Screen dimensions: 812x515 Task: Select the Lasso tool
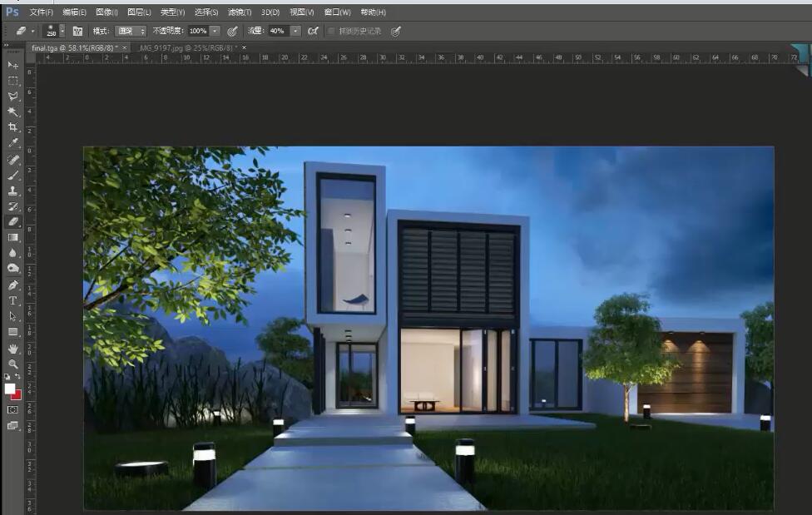coord(13,97)
